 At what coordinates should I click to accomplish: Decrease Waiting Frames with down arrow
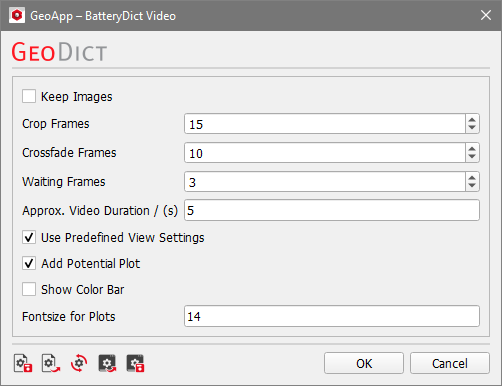(472, 186)
